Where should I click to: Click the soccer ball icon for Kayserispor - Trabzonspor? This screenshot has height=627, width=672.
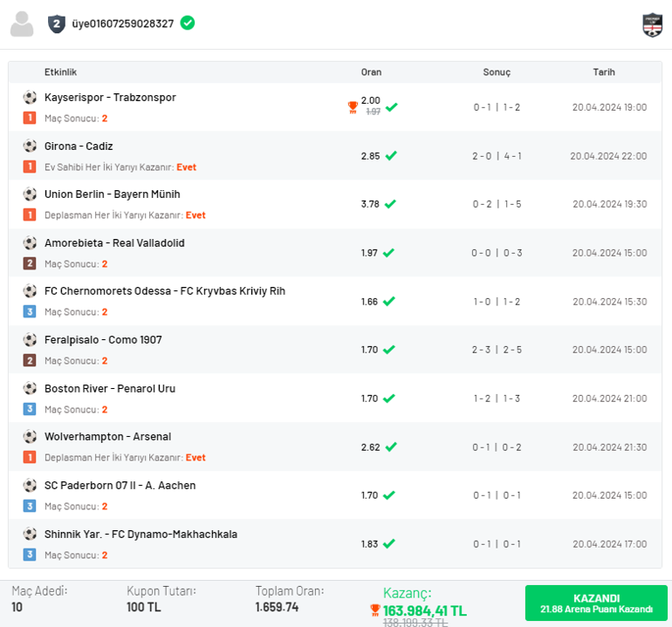pyautogui.click(x=30, y=98)
